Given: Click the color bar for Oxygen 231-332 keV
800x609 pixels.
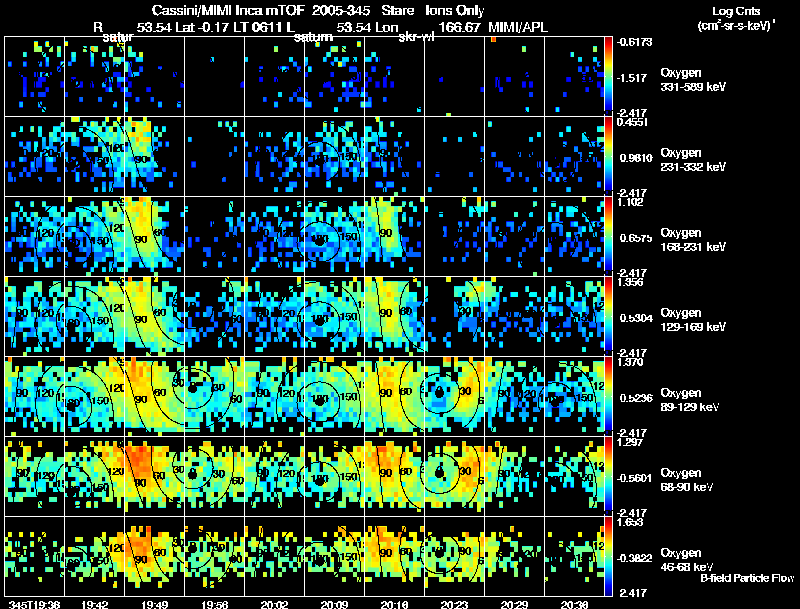Looking at the screenshot, I should [x=608, y=156].
